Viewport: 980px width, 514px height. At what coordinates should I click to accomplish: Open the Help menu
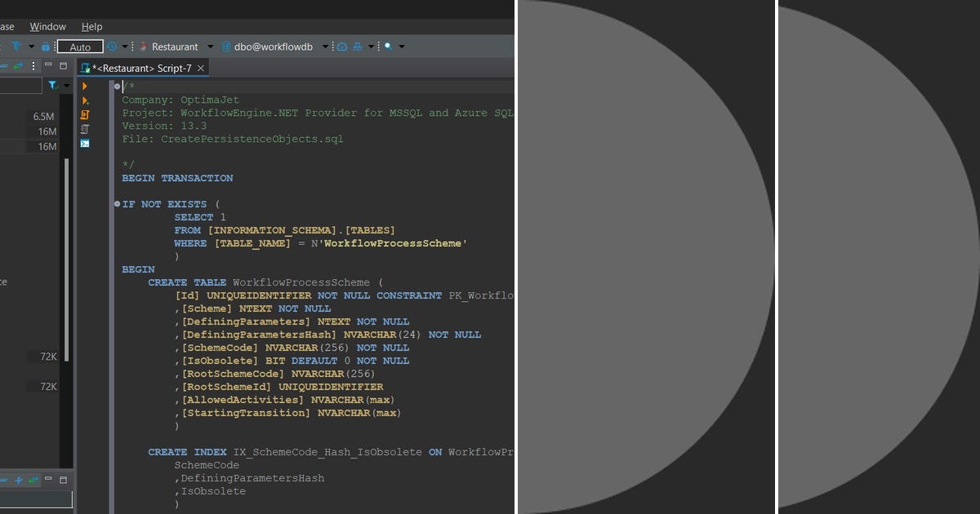tap(92, 26)
